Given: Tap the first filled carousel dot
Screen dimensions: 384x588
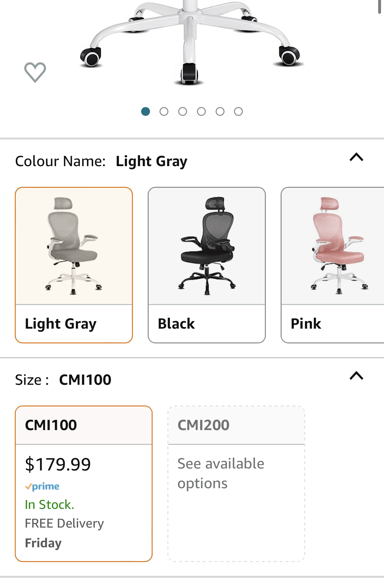Looking at the screenshot, I should pos(145,112).
